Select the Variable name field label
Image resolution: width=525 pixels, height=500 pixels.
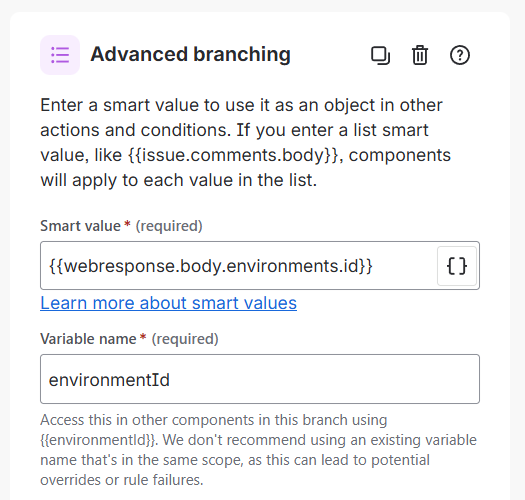[88, 339]
